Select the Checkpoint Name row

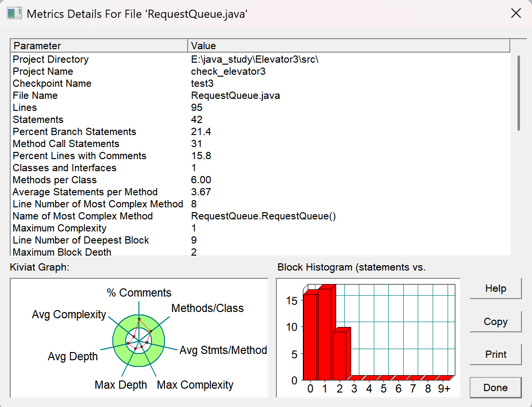click(x=260, y=83)
